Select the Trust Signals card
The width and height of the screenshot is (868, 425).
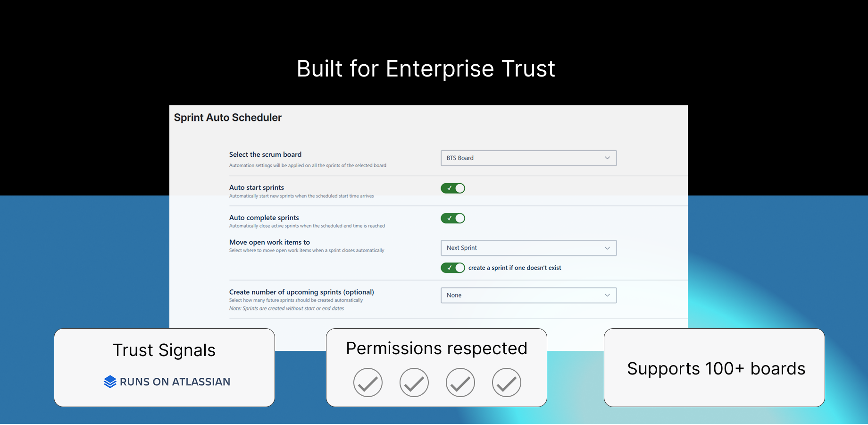click(x=164, y=367)
